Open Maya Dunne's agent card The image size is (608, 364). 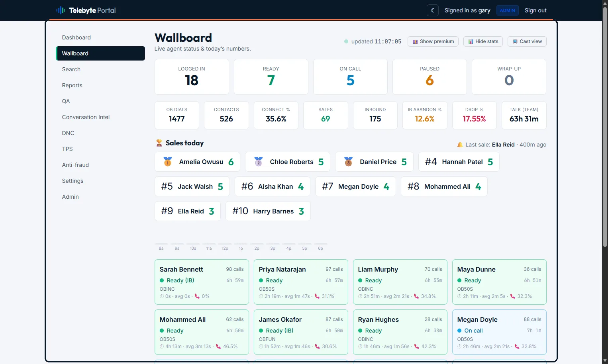coord(499,282)
